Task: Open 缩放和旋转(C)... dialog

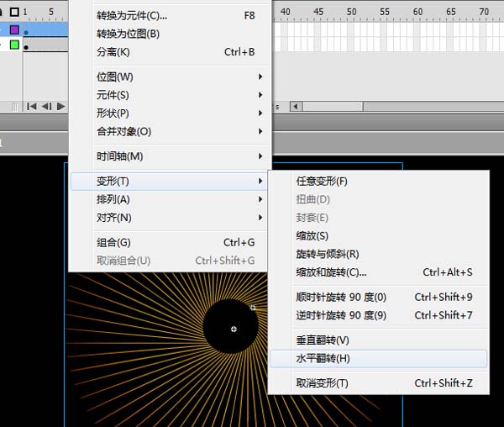Action: pyautogui.click(x=378, y=272)
